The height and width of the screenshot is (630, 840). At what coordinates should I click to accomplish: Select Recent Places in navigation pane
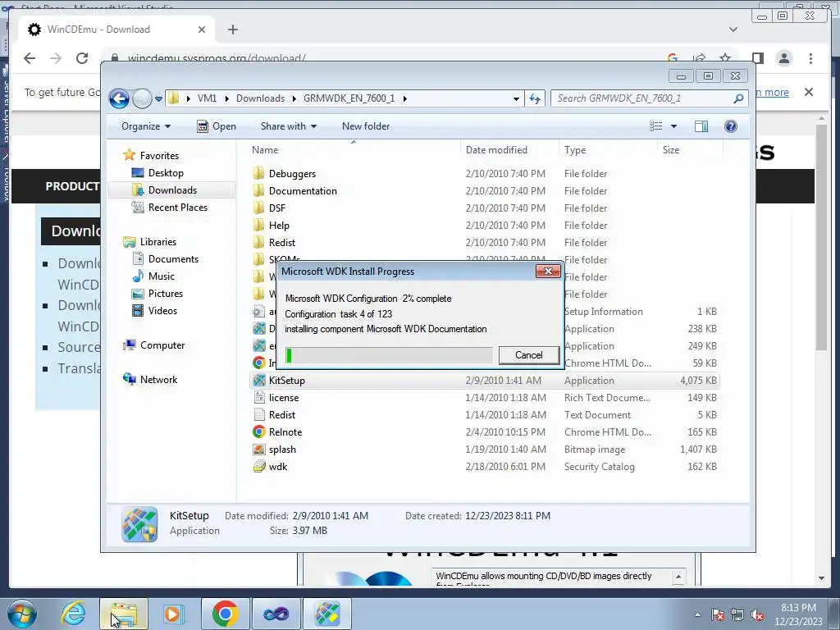(x=178, y=208)
